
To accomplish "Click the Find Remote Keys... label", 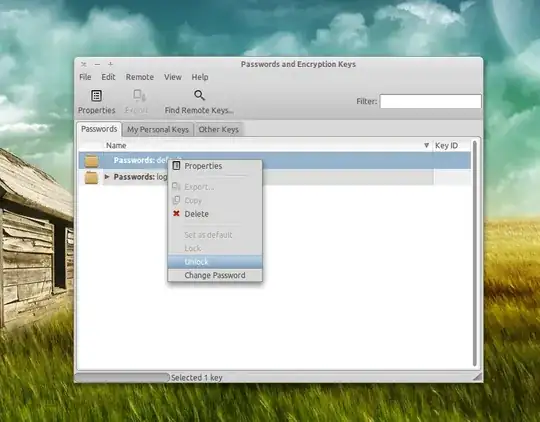I will pos(199,110).
